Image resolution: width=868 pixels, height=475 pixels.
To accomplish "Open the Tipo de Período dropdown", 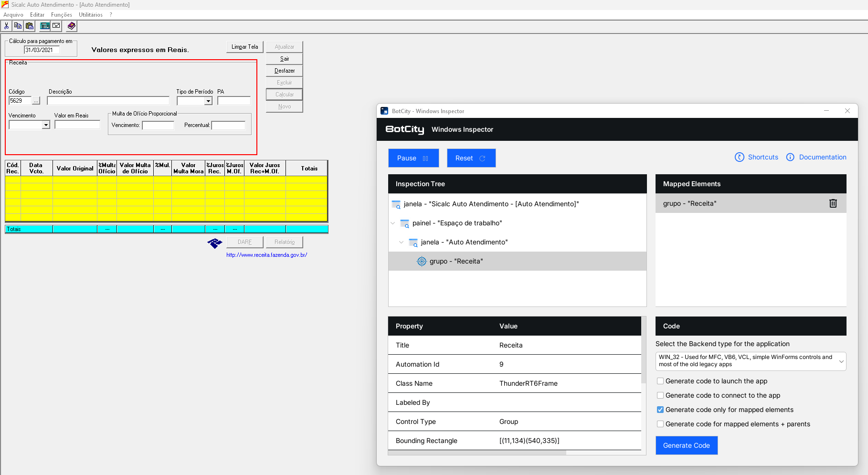I will point(208,101).
